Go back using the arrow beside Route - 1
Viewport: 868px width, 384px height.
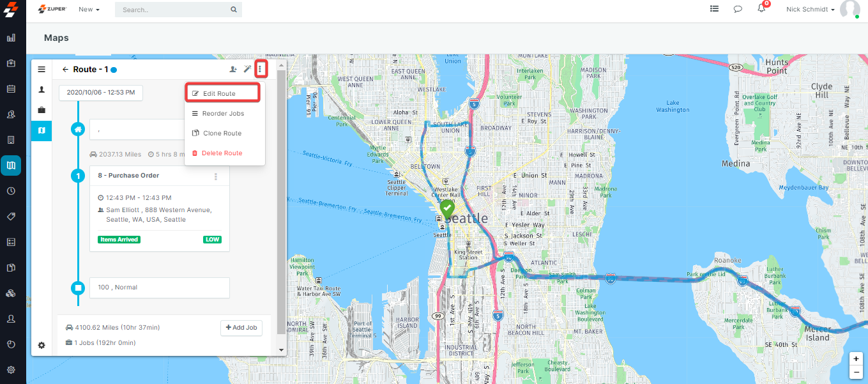click(x=65, y=69)
